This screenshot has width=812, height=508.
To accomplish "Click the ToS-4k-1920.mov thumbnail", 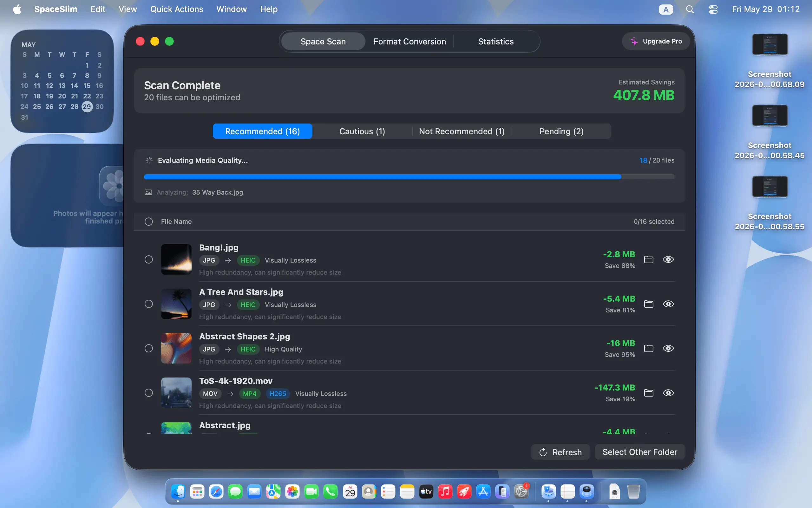I will pyautogui.click(x=176, y=393).
